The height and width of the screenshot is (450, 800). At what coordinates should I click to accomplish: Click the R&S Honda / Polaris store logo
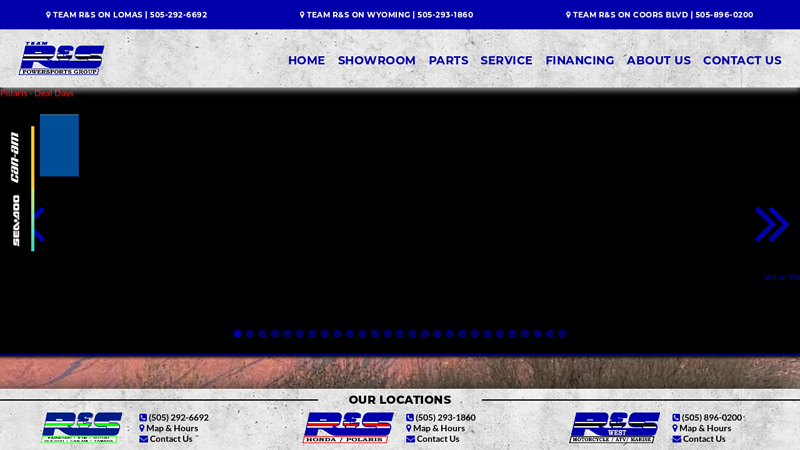pos(348,428)
